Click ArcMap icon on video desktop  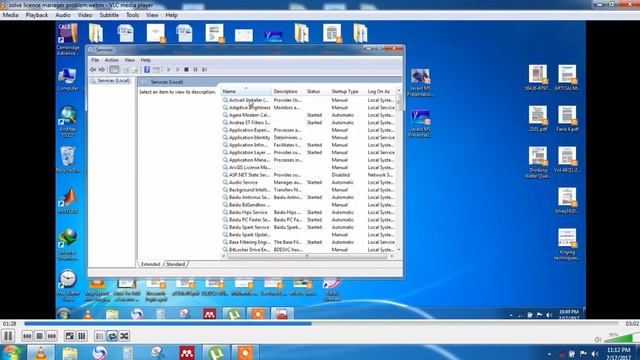coord(68,121)
